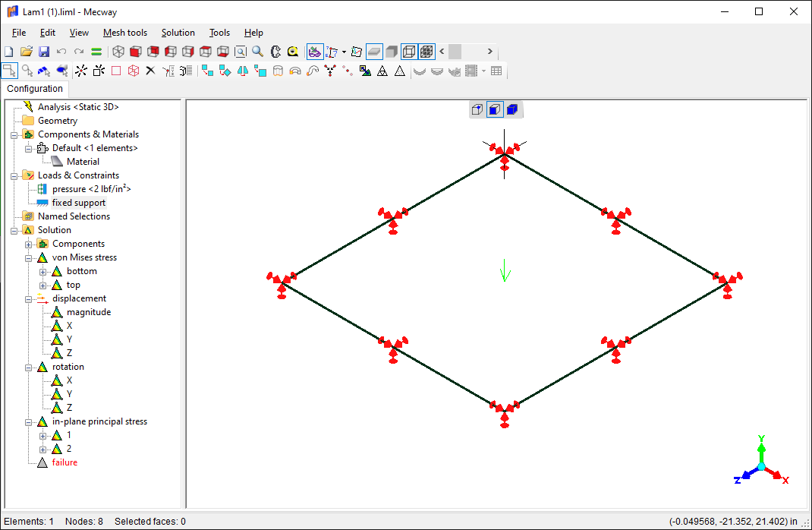
Task: Click the mirror mesh tool
Action: 242,71
